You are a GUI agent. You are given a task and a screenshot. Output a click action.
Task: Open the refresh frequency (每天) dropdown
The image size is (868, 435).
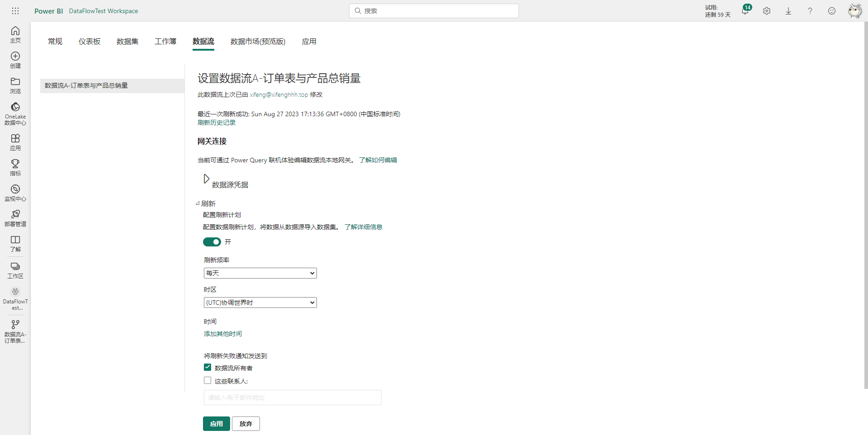click(260, 273)
